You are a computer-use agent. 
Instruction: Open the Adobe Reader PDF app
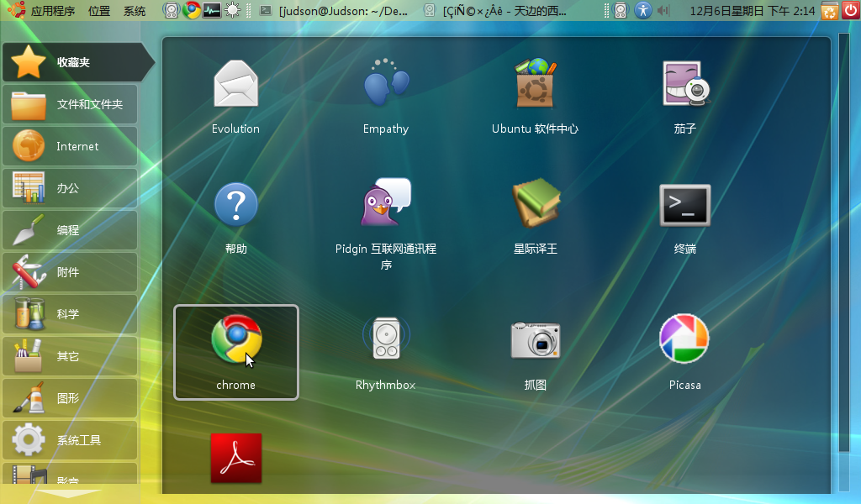(236, 458)
